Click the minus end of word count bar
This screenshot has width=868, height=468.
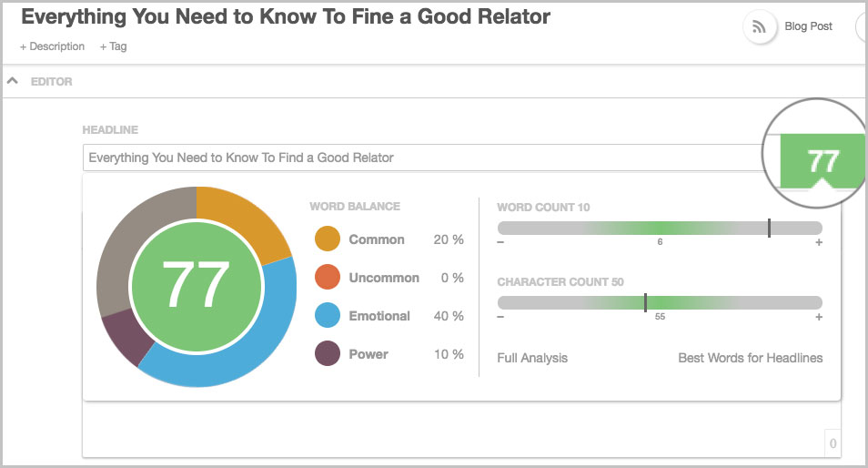point(500,242)
